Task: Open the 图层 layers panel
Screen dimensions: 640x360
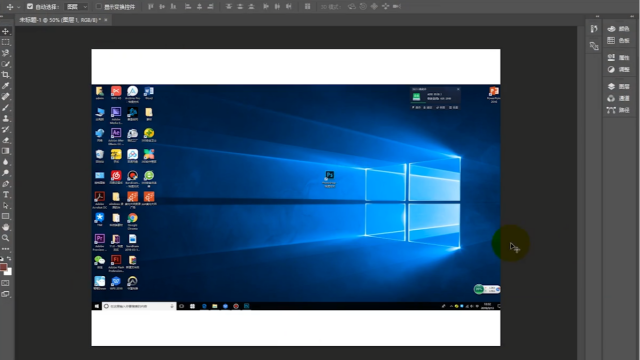Action: 618,87
